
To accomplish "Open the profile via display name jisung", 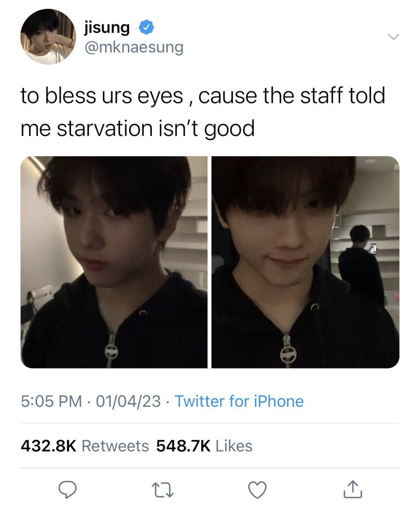I will click(x=107, y=28).
